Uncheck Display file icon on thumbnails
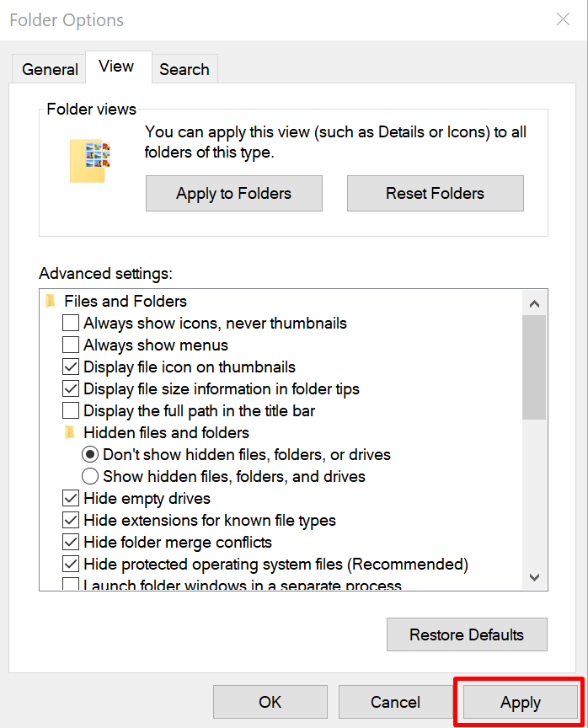The width and height of the screenshot is (588, 728). tap(72, 367)
